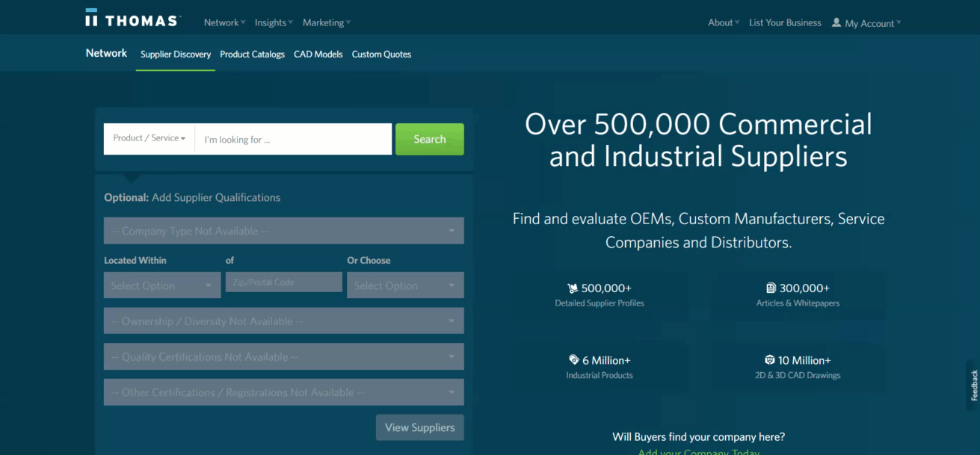Open the Other Certifications / Registrations dropdown

284,392
